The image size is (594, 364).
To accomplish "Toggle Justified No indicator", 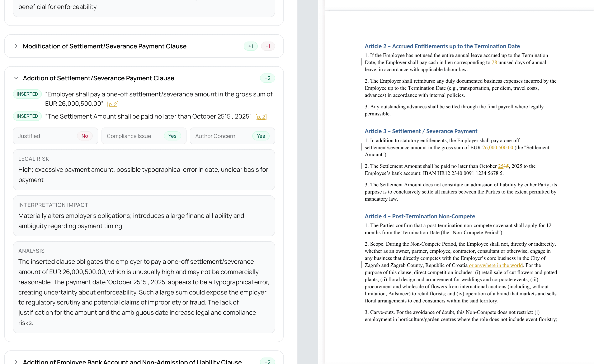I will pos(85,136).
